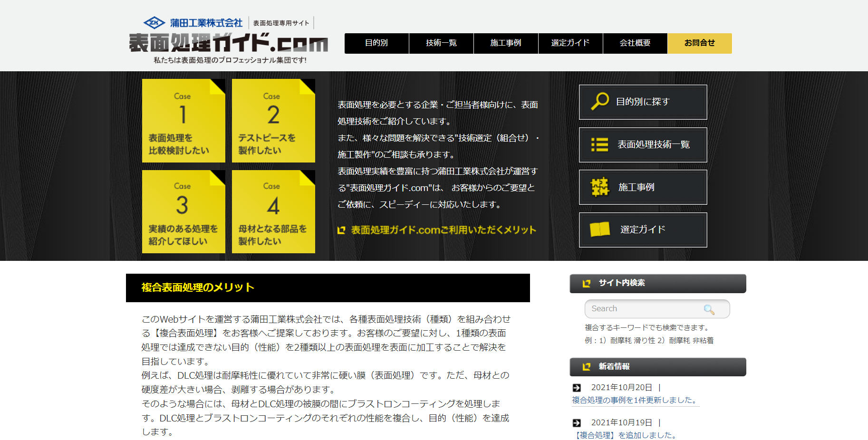Click the search magnifier icon in the Search box

point(709,309)
